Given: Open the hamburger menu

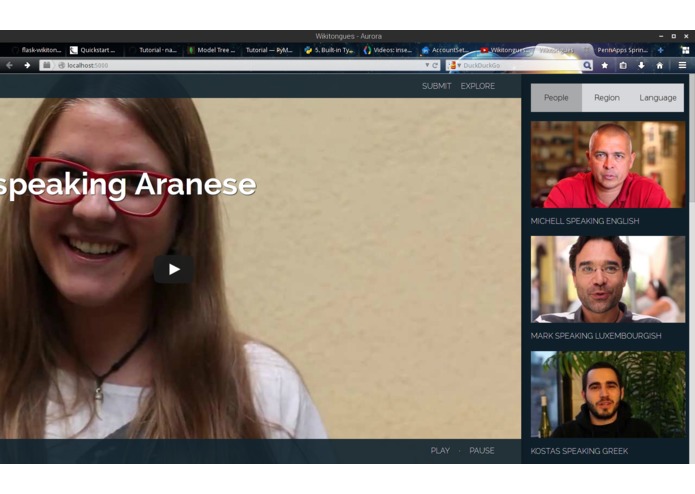Looking at the screenshot, I should point(682,65).
